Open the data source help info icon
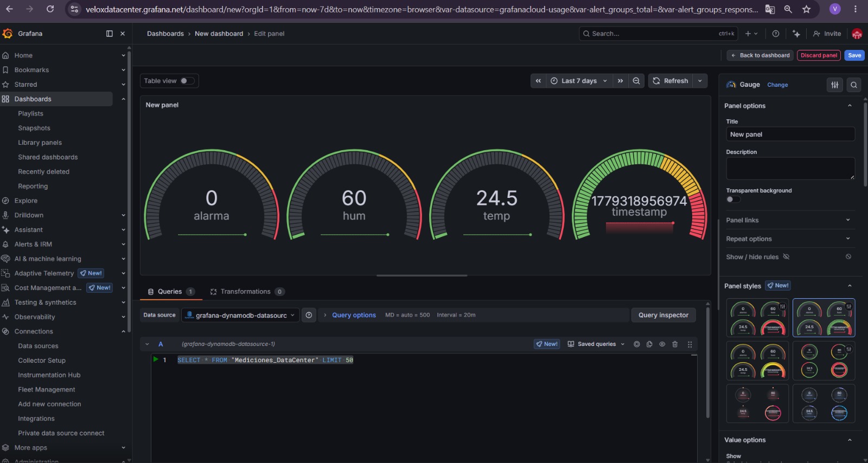Viewport: 868px width, 463px height. 309,315
